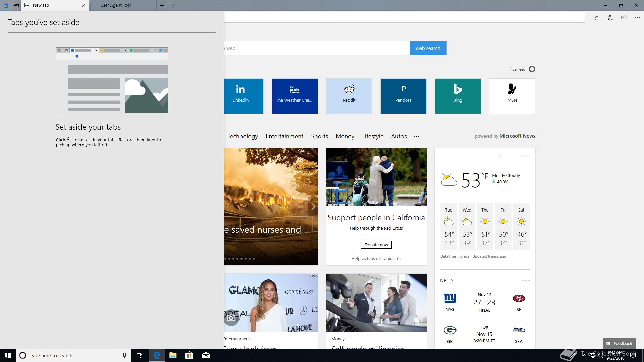644x362 pixels.
Task: Open Microsoft Store from taskbar
Action: pos(189,355)
